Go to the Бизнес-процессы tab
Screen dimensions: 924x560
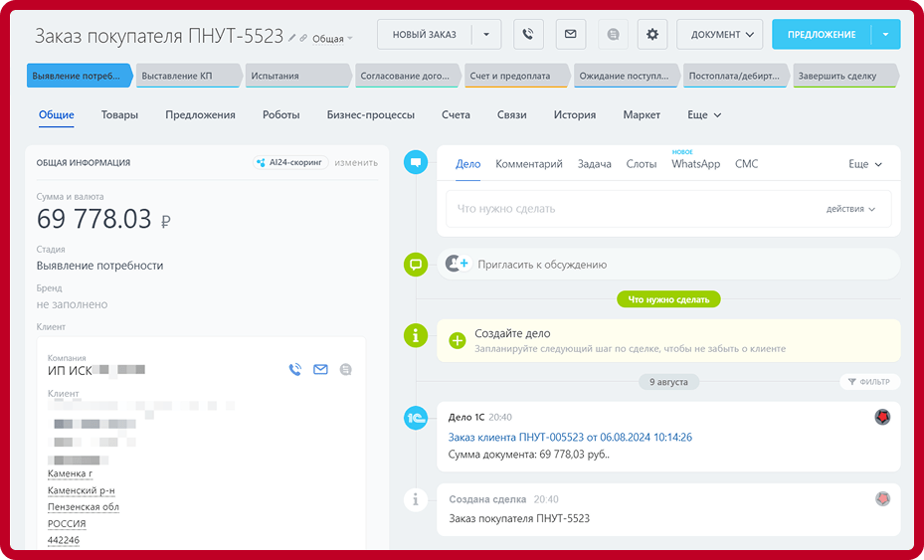(x=371, y=115)
